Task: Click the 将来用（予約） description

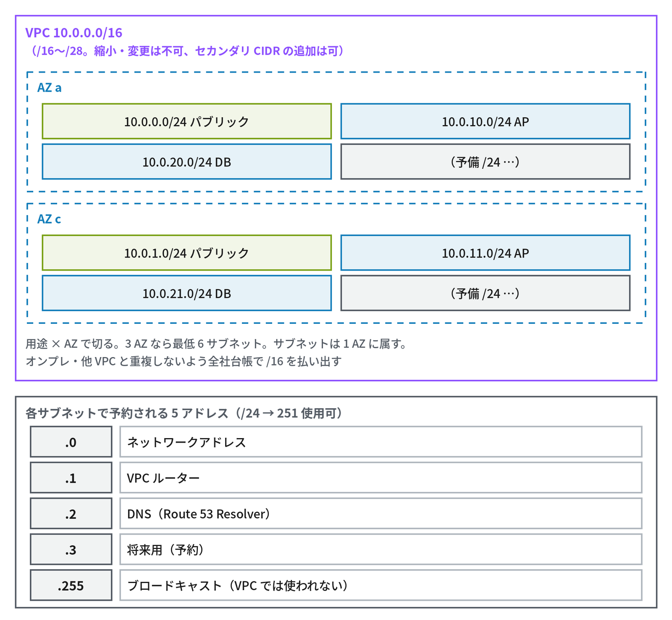Action: [x=381, y=549]
